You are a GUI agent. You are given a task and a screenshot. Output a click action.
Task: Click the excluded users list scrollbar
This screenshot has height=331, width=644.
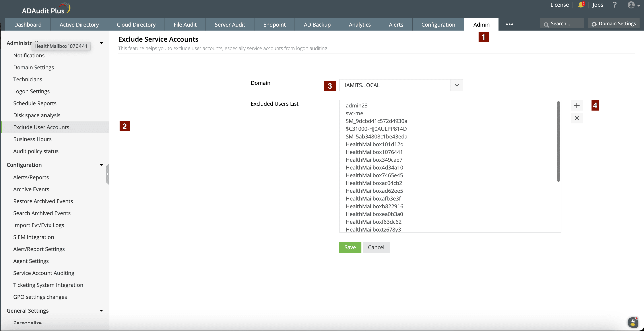click(x=558, y=141)
